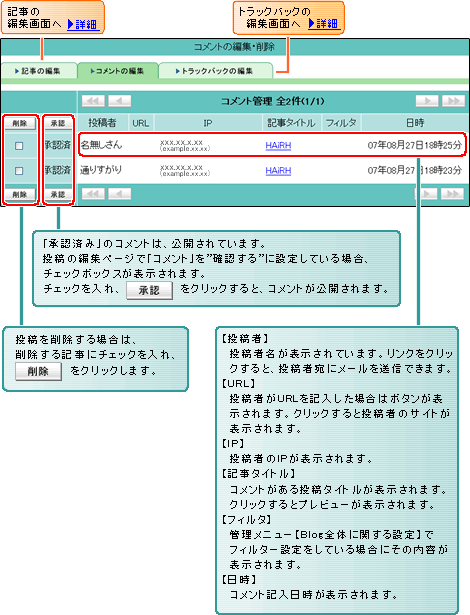Click the 記事タイトル column header
The image size is (470, 615).
tap(291, 123)
